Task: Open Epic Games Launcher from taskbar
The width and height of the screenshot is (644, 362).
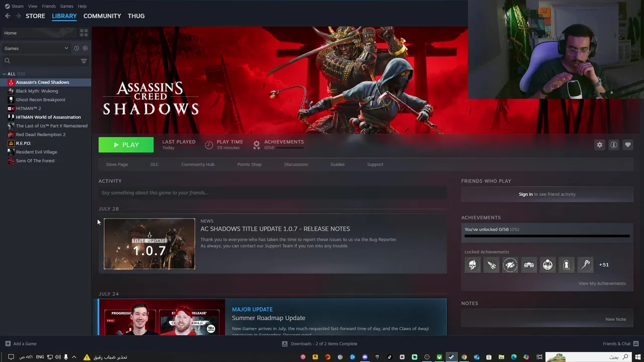Action: click(x=377, y=357)
